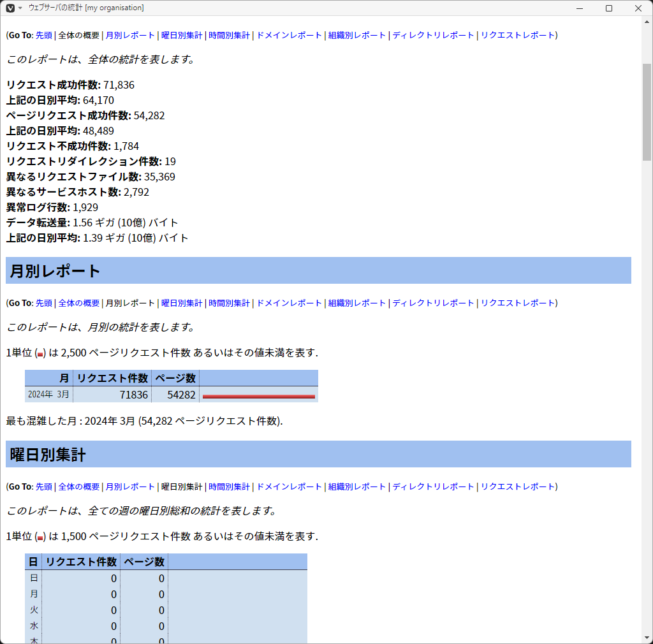Open 月別レポート link under the 曜日別集計 heading
653x644 pixels.
pyautogui.click(x=130, y=487)
